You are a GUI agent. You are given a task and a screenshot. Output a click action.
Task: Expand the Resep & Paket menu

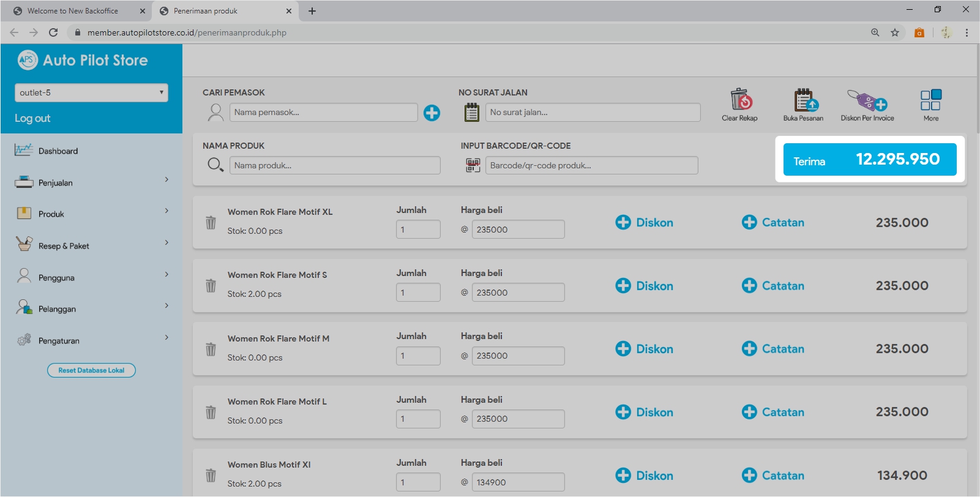pyautogui.click(x=91, y=245)
